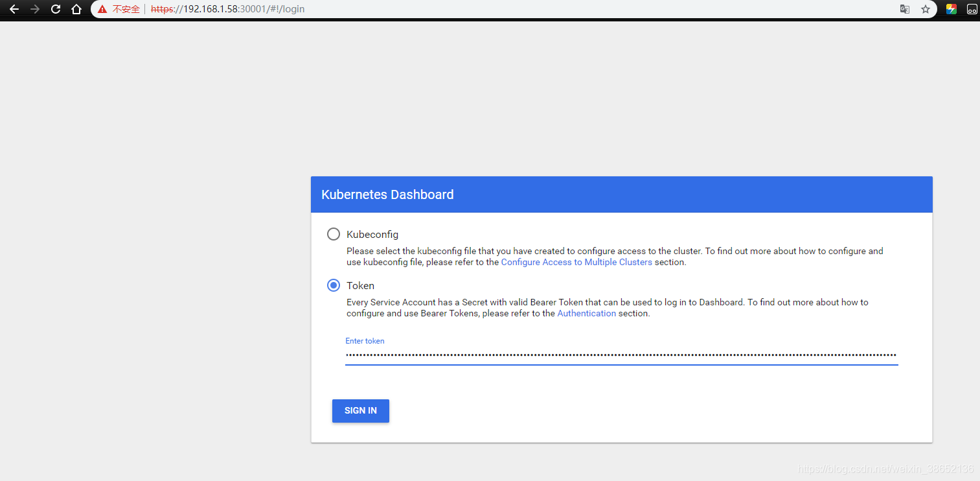
Task: Click the address bar URL text
Action: coord(227,9)
